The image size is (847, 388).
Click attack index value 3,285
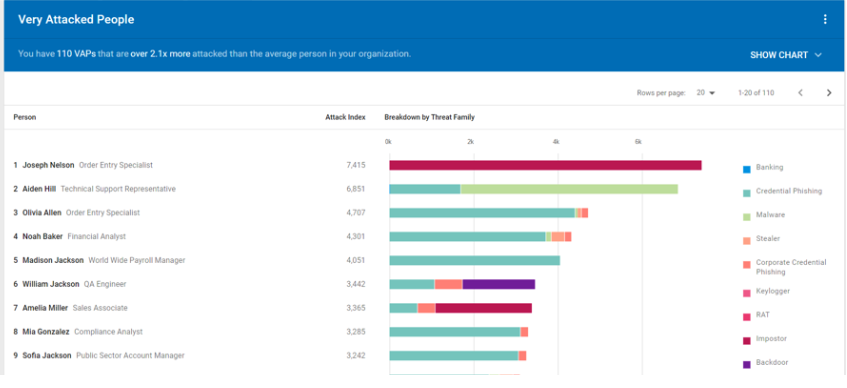356,331
